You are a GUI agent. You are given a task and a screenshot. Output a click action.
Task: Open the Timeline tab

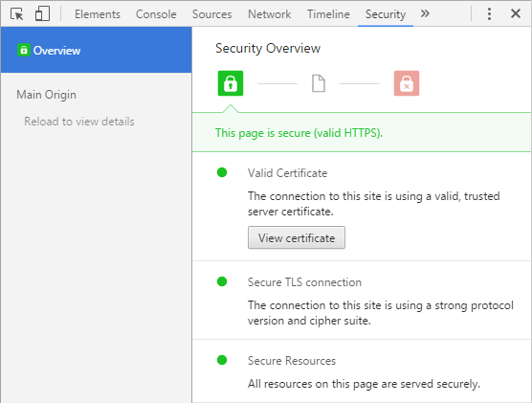(x=328, y=14)
